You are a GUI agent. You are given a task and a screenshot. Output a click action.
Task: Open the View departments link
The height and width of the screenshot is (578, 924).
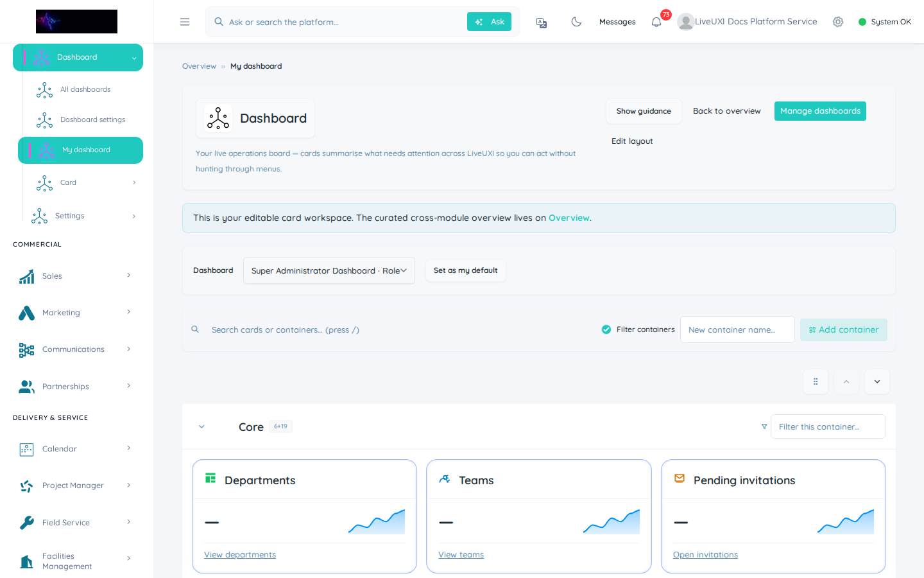(240, 555)
